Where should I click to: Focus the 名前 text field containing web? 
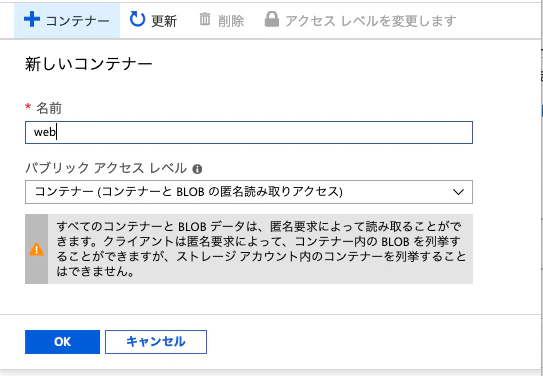(249, 132)
